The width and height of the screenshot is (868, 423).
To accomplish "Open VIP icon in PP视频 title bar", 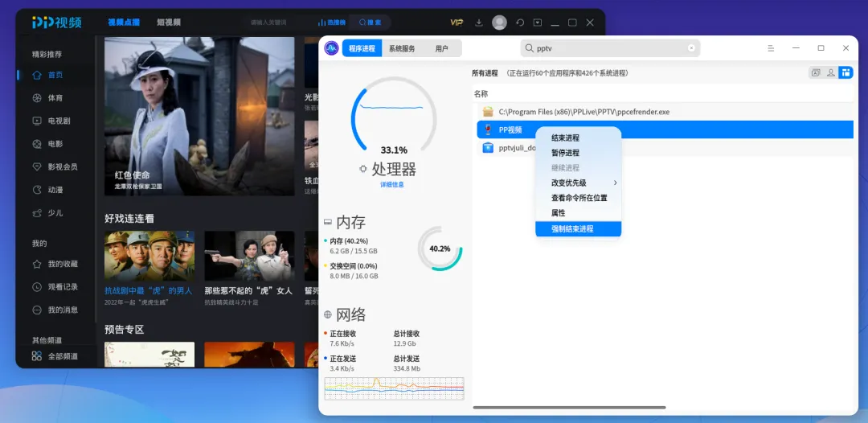I will point(457,23).
